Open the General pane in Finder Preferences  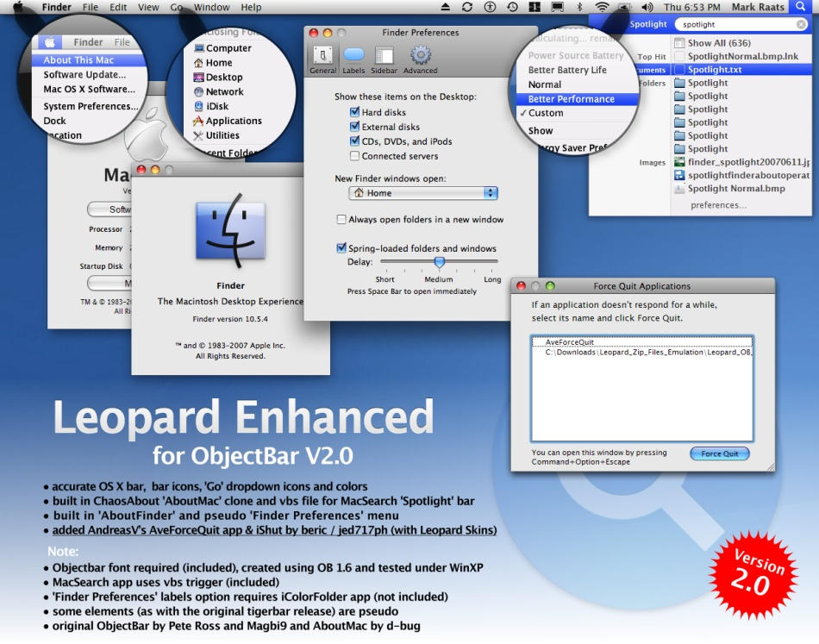pyautogui.click(x=322, y=57)
